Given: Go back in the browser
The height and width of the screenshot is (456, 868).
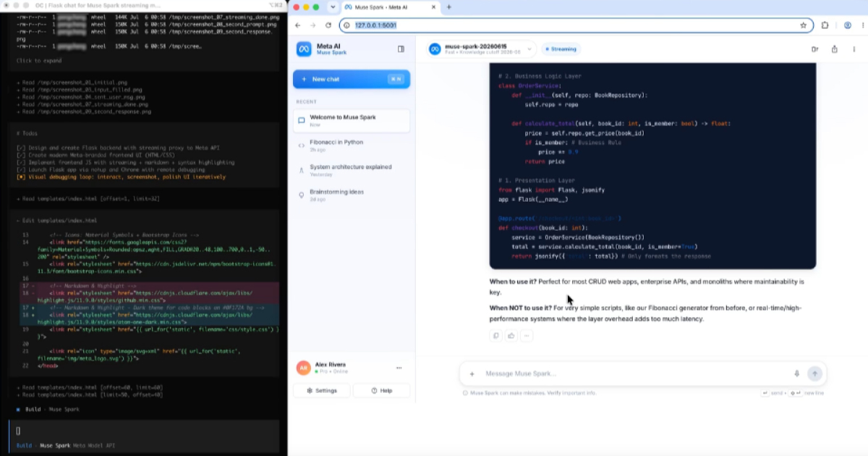Looking at the screenshot, I should coord(298,25).
